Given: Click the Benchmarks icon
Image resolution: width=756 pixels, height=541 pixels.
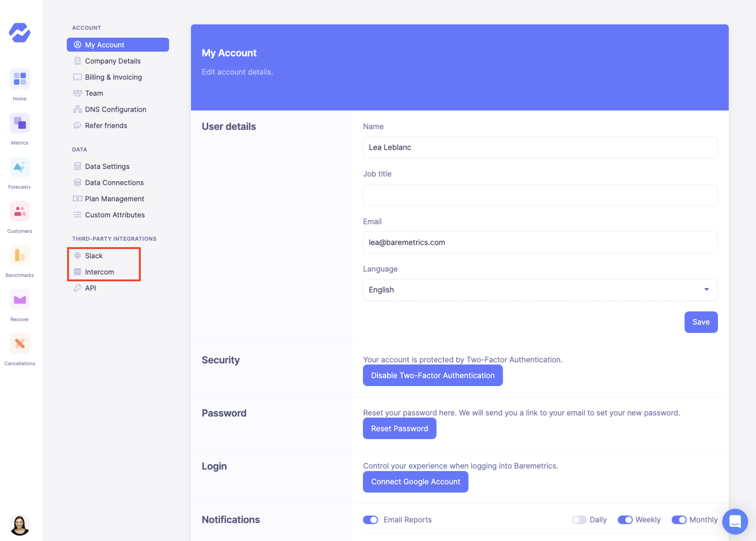Looking at the screenshot, I should [20, 255].
